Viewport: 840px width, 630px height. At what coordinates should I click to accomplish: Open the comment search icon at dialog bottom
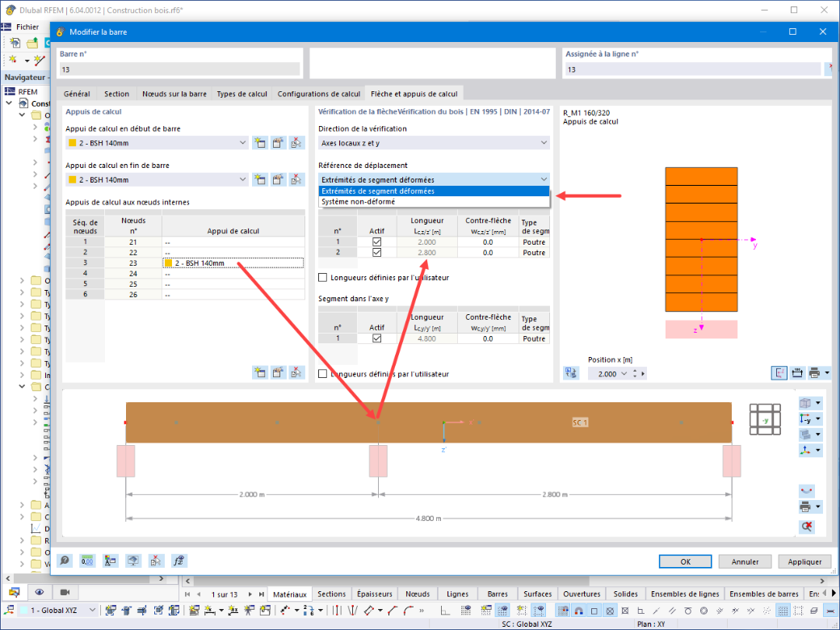(65, 561)
